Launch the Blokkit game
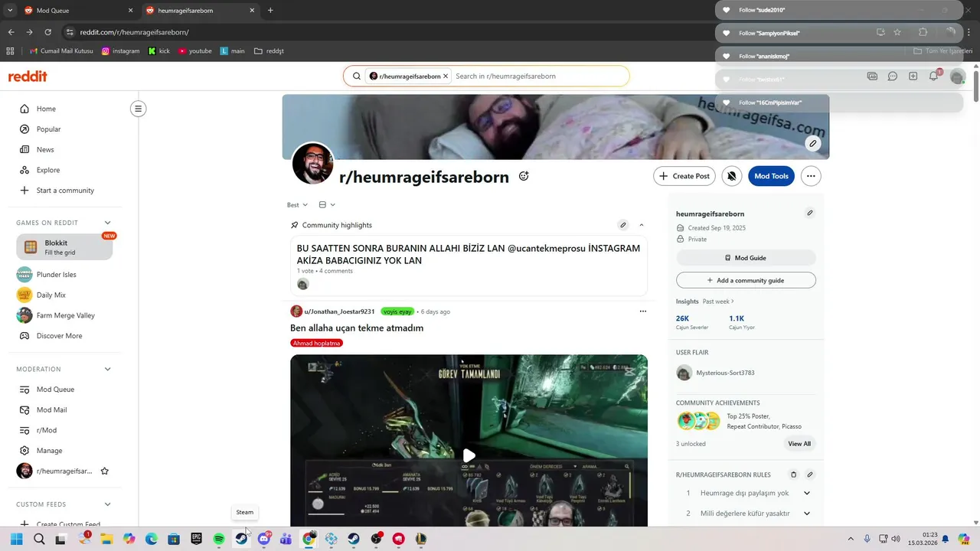This screenshot has height=551, width=980. point(64,247)
